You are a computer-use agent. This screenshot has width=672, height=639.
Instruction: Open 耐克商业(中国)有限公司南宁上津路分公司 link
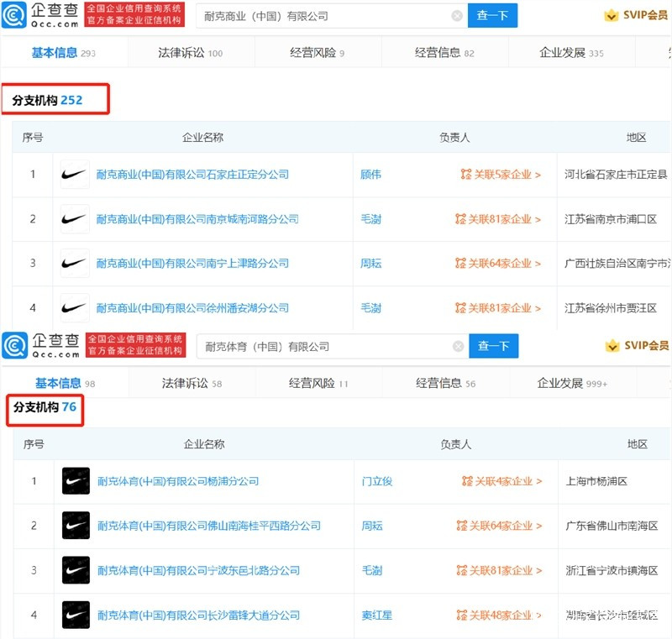pyautogui.click(x=192, y=263)
